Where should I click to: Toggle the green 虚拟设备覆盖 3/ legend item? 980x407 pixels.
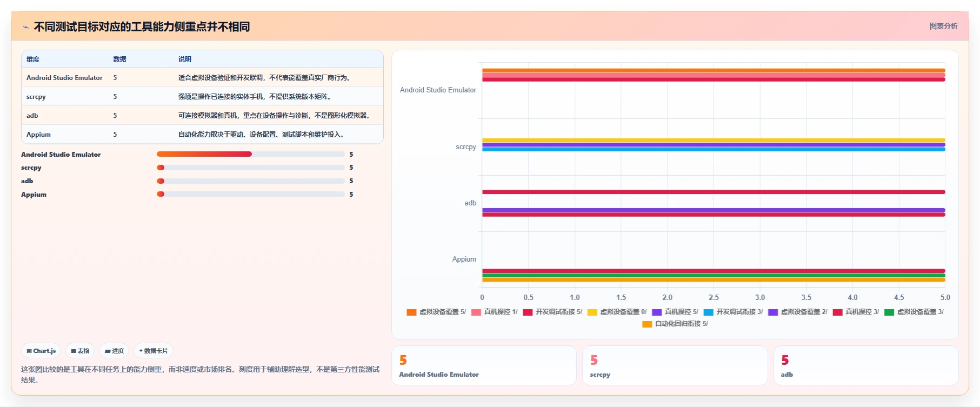click(x=914, y=312)
